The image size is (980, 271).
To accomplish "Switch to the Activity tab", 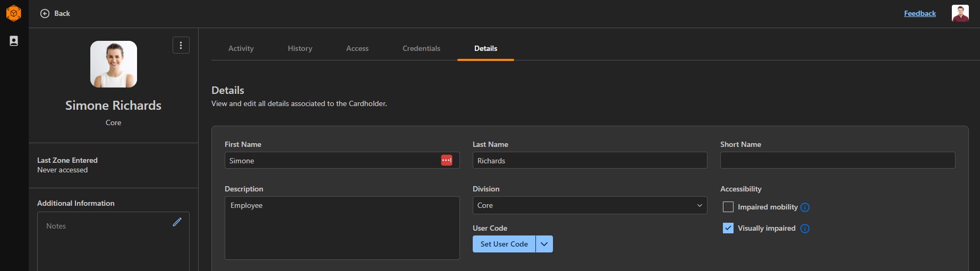I will point(241,48).
